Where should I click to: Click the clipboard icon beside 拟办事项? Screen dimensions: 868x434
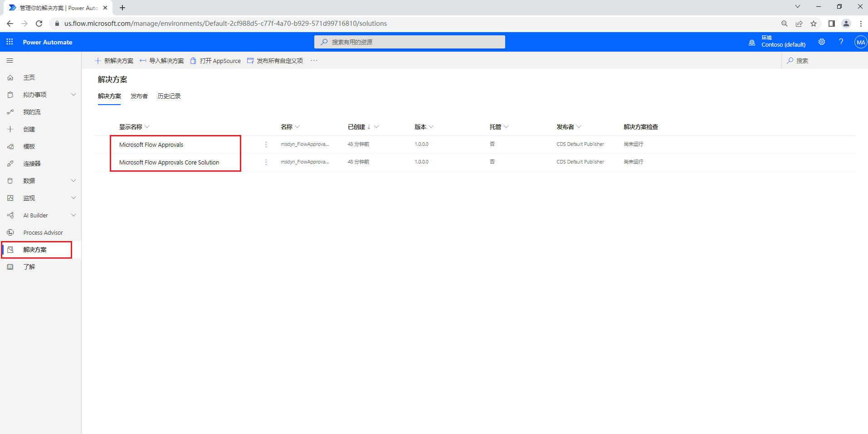tap(10, 95)
